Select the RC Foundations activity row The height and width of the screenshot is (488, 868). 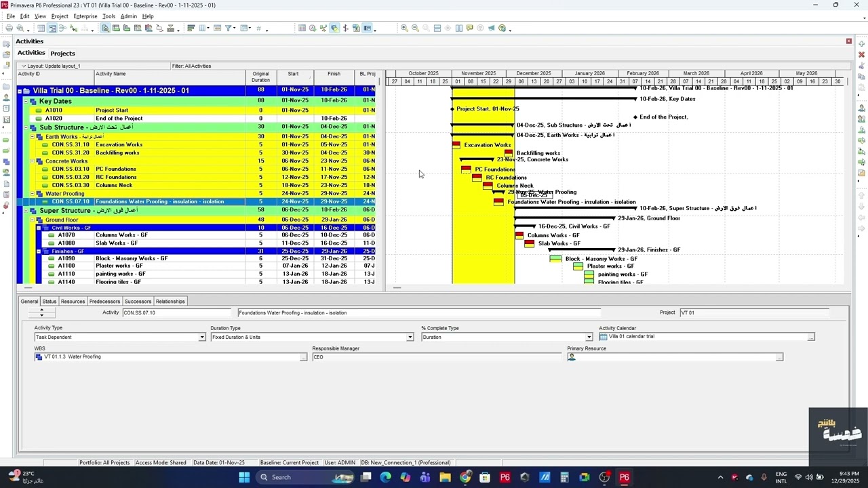(x=197, y=178)
